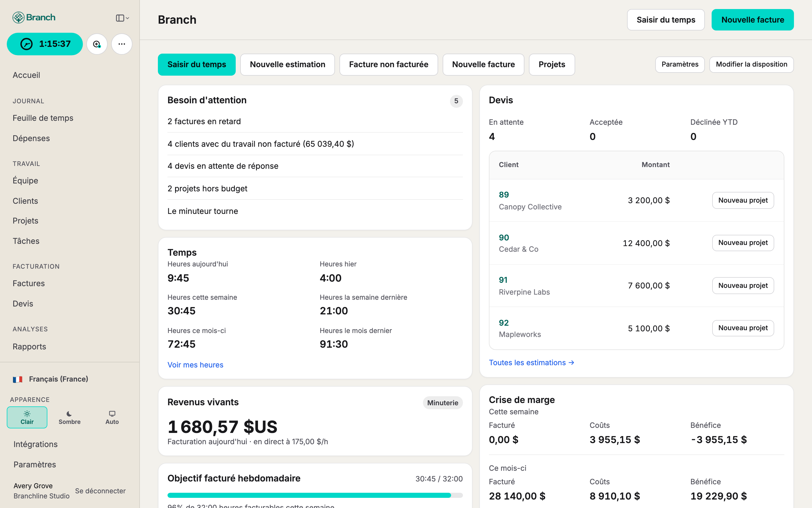The height and width of the screenshot is (508, 812).
Task: Click the Avery Grove user profile name
Action: pos(33,486)
